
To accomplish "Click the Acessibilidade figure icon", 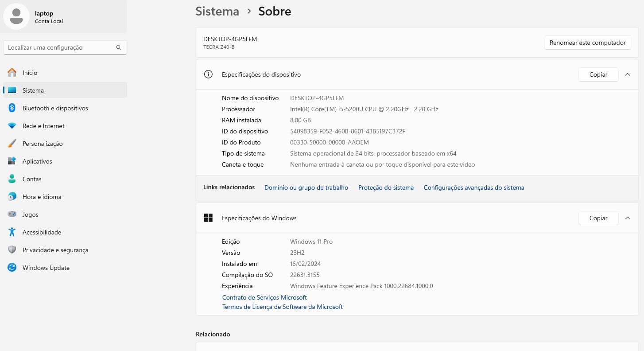I will (12, 232).
